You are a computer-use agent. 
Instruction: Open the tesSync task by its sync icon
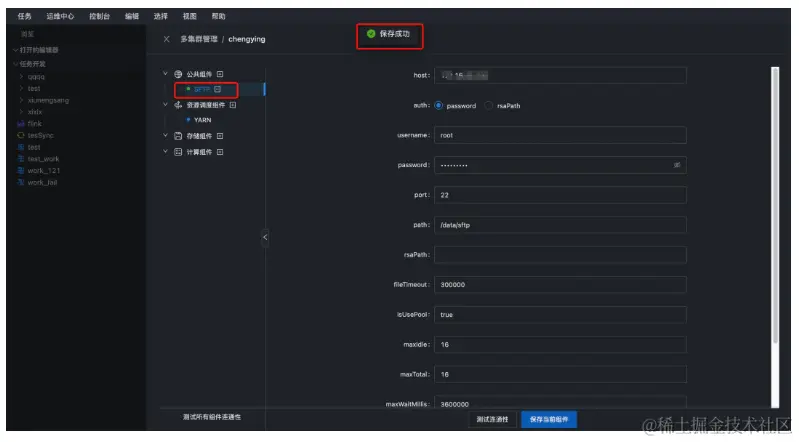click(x=21, y=136)
